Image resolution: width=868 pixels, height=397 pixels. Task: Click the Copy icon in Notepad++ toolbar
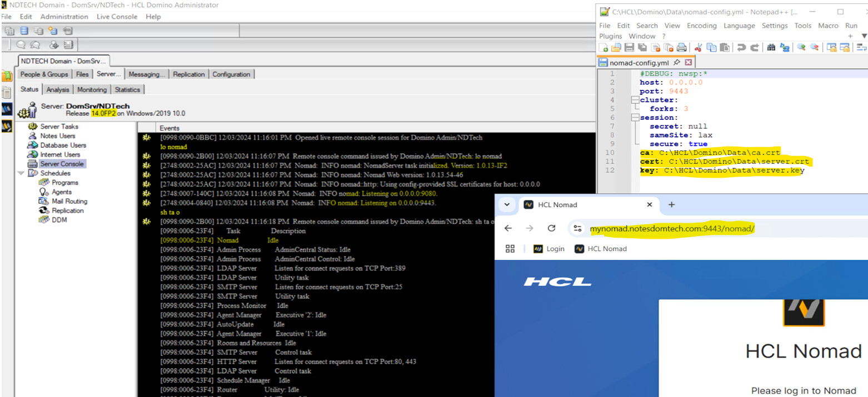click(711, 47)
